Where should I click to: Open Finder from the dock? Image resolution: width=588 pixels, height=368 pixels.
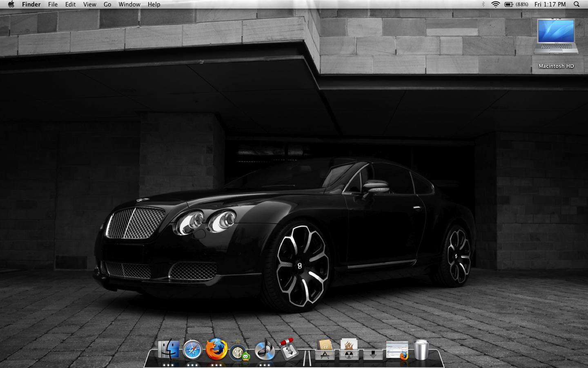click(x=168, y=350)
